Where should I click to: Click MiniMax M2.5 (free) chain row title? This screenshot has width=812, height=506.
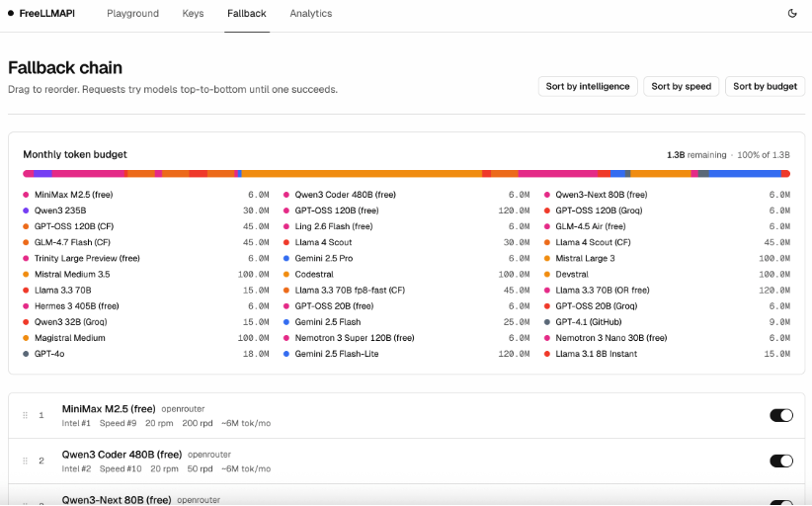tap(109, 409)
